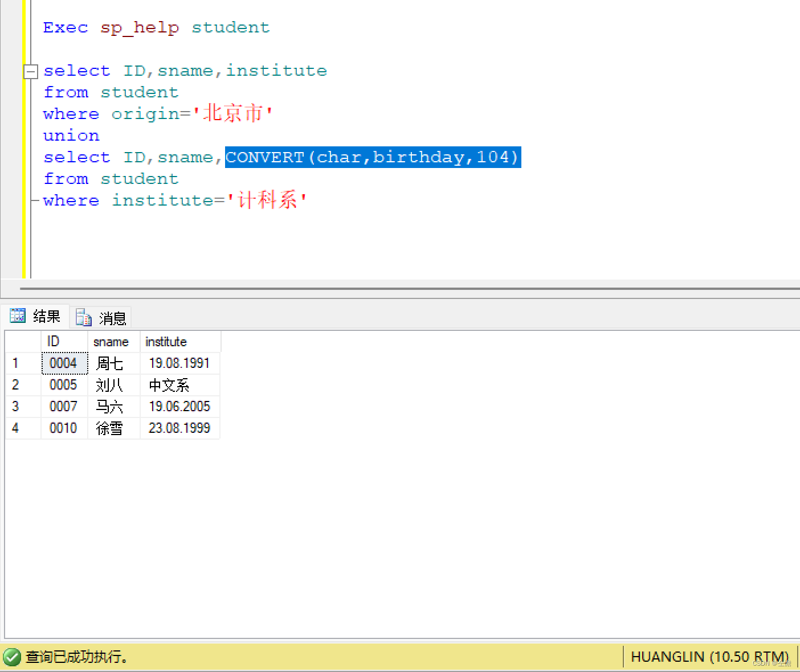Click the document icon on 消息 tab

click(x=84, y=317)
